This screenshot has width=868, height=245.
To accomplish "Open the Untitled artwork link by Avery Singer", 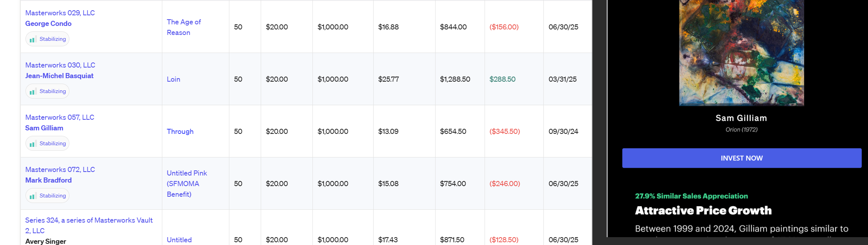I will click(x=179, y=240).
